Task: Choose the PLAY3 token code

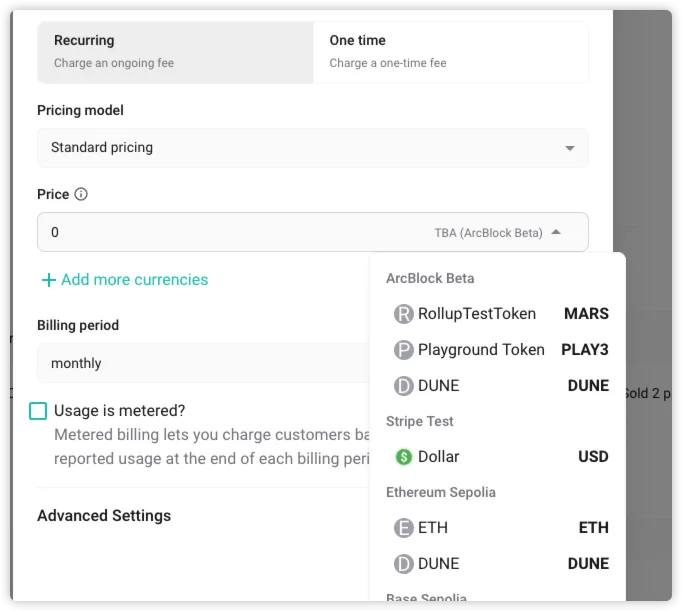Action: point(585,350)
